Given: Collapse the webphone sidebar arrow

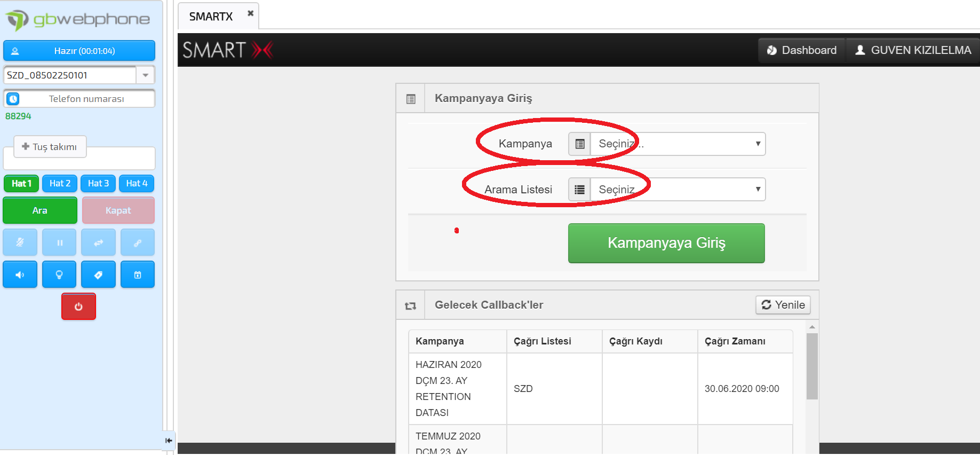Looking at the screenshot, I should [169, 441].
